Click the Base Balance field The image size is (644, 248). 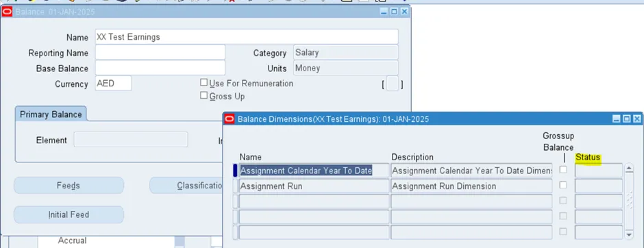[x=160, y=68]
